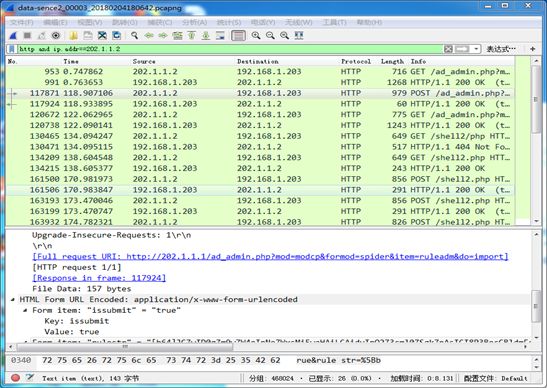
Task: Add a filter button with plus
Action: point(533,49)
